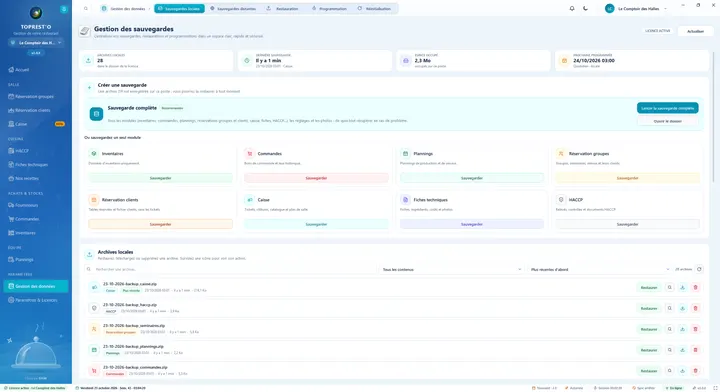720x392 pixels.
Task: Delete the backup_caisse.zip archive
Action: 695,287
